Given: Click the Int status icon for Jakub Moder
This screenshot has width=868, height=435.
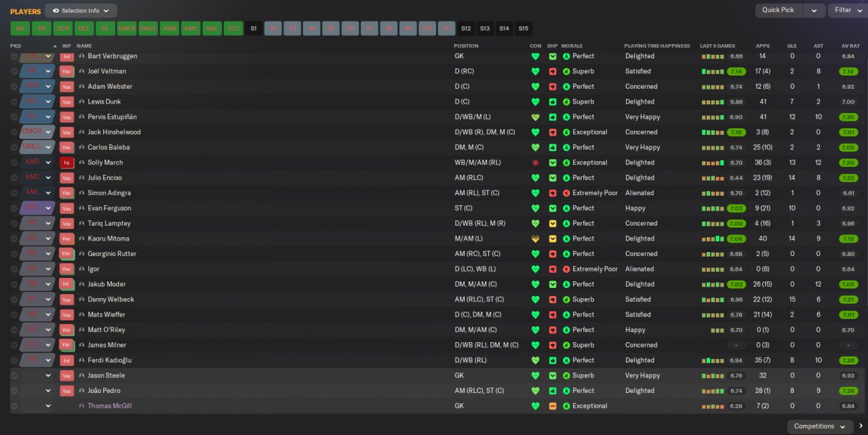Looking at the screenshot, I should pyautogui.click(x=66, y=284).
